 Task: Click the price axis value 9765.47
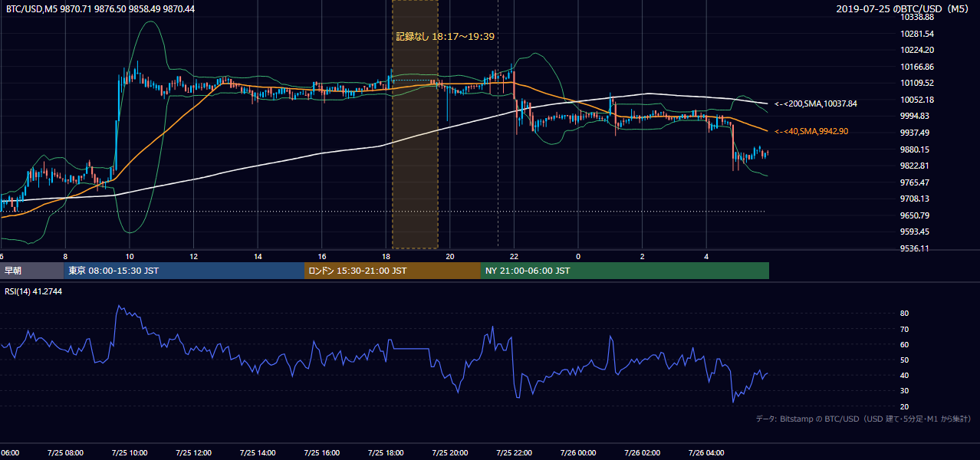click(916, 182)
